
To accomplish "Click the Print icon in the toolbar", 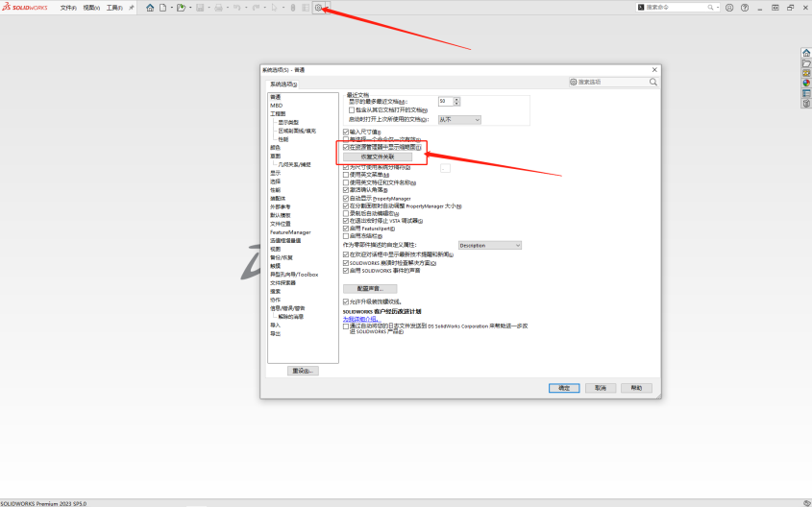I will 218,8.
